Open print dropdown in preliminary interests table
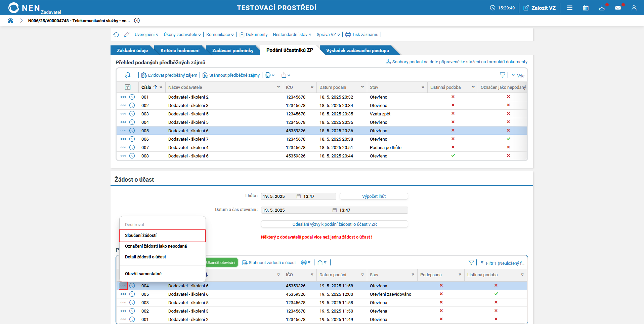 pyautogui.click(x=270, y=75)
